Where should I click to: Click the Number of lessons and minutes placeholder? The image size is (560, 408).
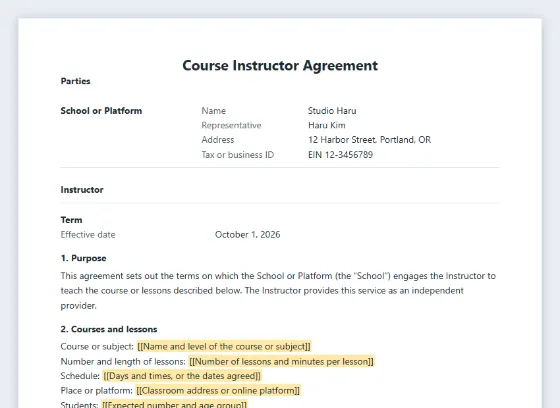[281, 362]
